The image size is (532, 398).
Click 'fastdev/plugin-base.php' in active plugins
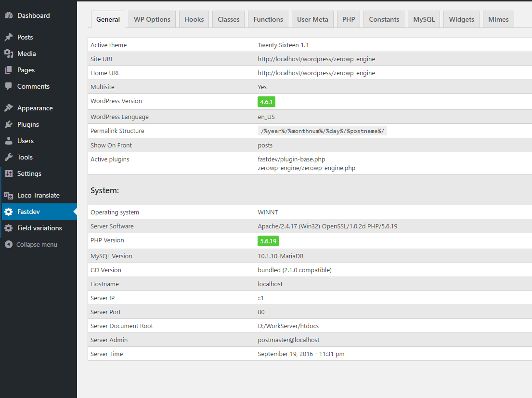click(291, 159)
